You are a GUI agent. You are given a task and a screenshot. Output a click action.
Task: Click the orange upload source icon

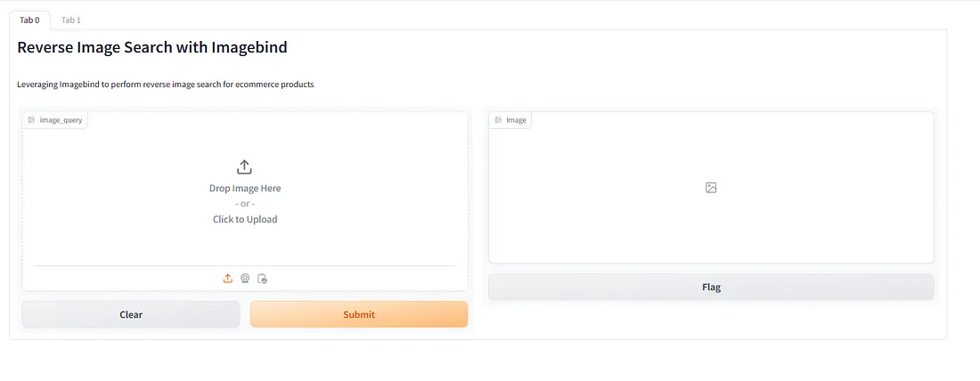228,279
